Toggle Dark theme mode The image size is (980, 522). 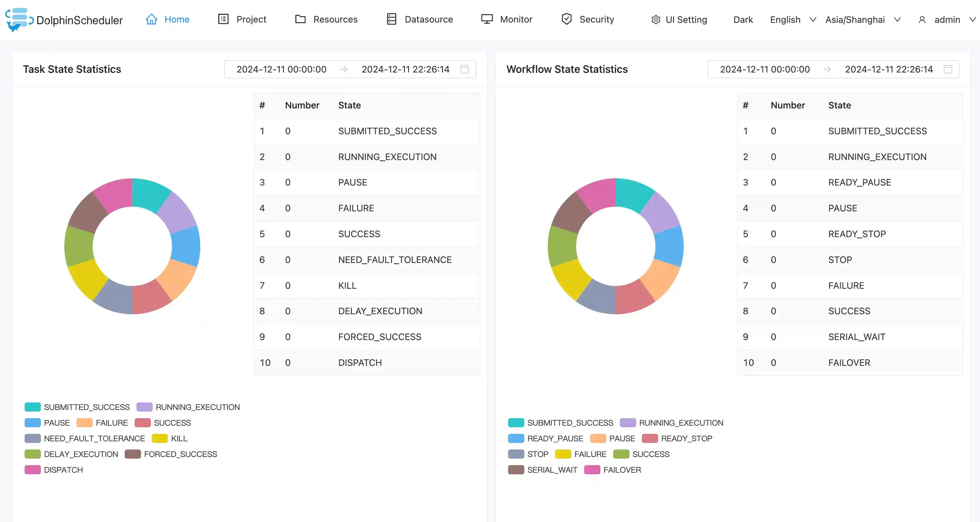click(x=743, y=20)
